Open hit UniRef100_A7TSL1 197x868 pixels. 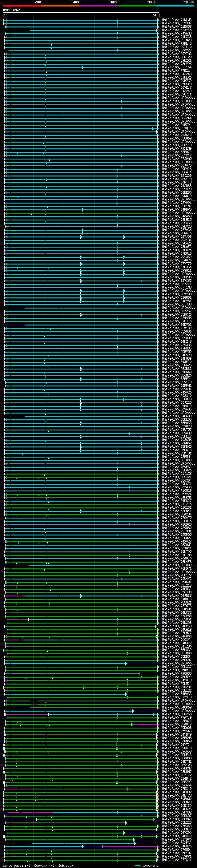(177, 860)
